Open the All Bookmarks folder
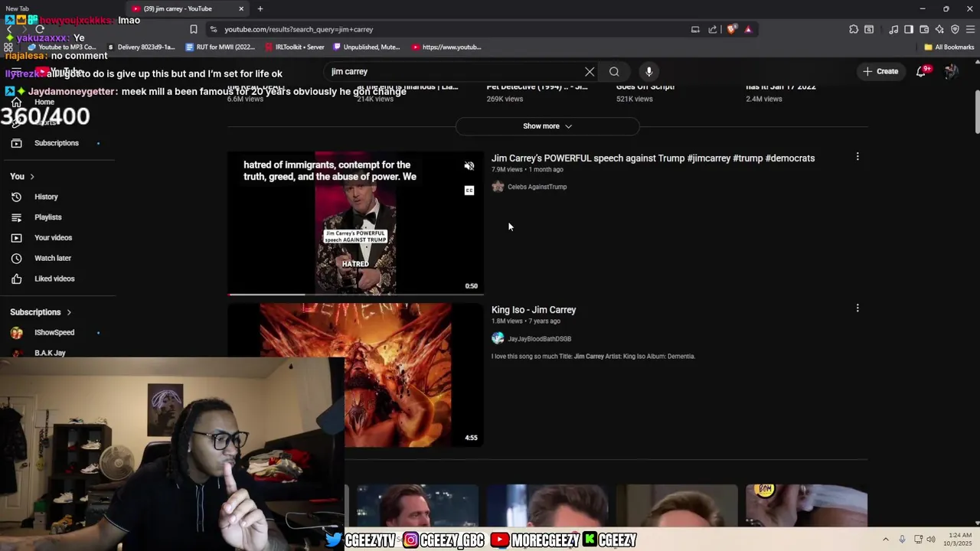This screenshot has height=551, width=980. [949, 47]
